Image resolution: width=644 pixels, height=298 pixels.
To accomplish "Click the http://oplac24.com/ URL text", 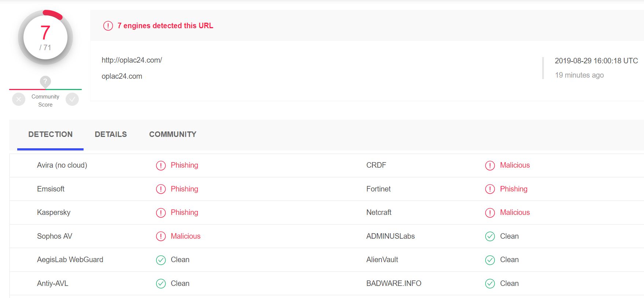I will pos(132,60).
